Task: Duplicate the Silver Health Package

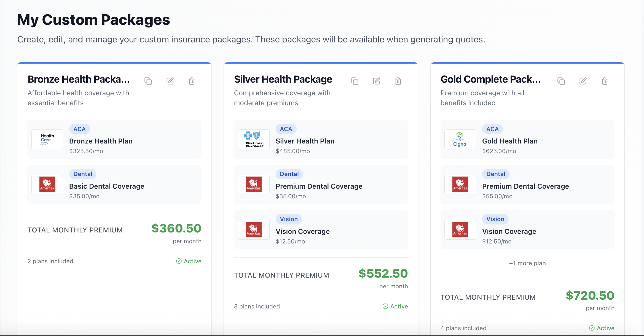Action: (355, 81)
